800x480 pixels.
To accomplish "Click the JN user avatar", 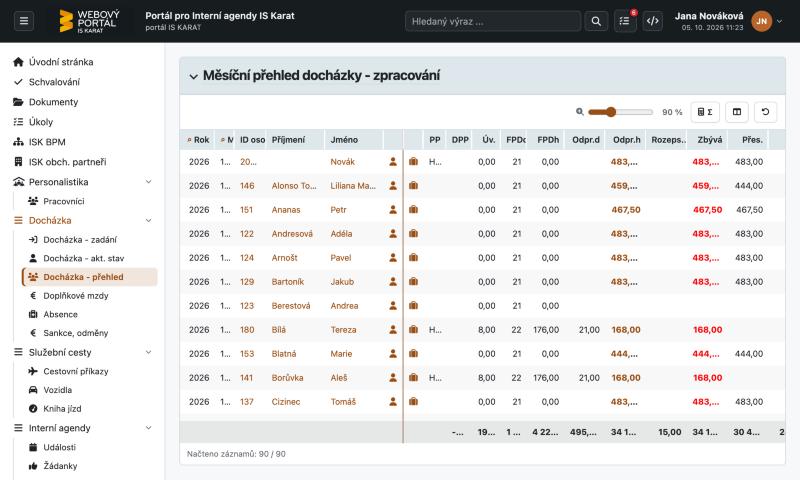I will [761, 21].
